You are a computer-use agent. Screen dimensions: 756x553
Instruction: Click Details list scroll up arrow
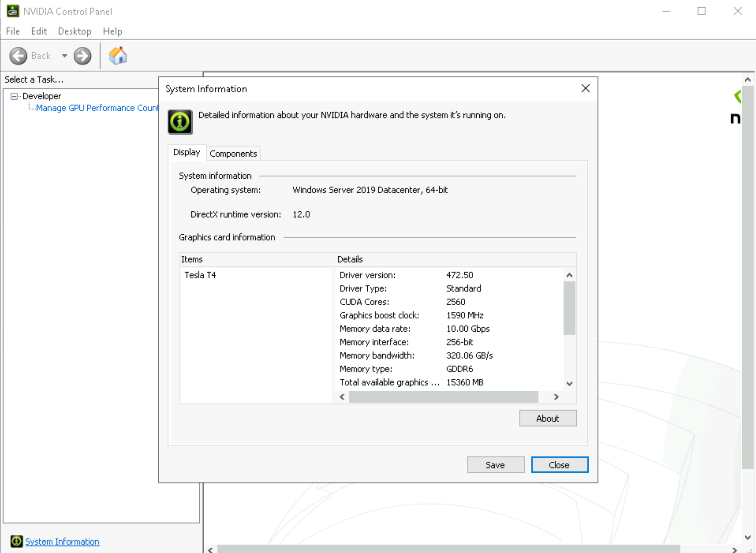point(569,275)
